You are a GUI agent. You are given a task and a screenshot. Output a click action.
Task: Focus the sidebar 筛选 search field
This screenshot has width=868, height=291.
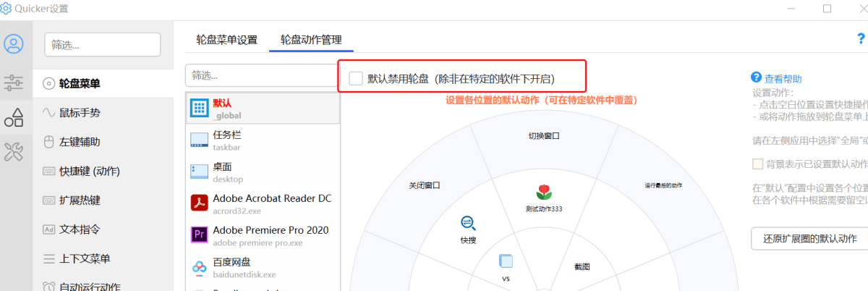point(102,44)
